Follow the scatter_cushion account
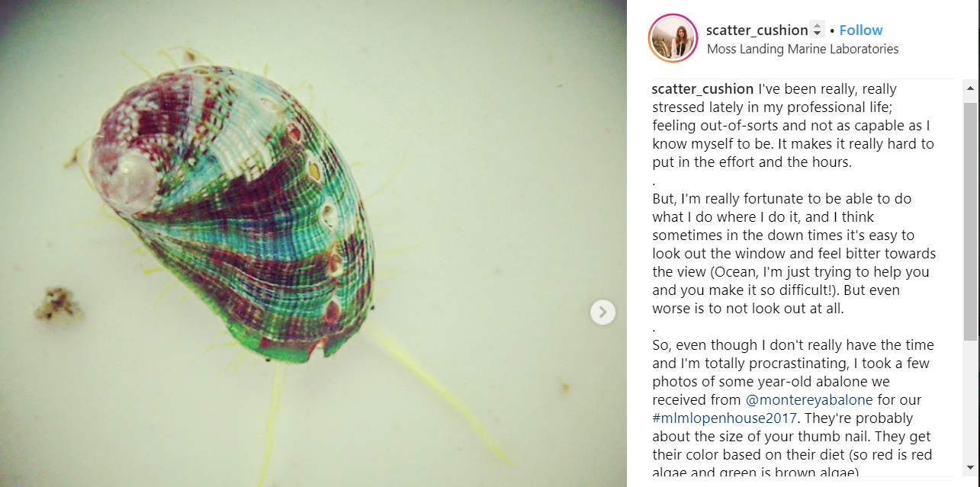 (861, 30)
